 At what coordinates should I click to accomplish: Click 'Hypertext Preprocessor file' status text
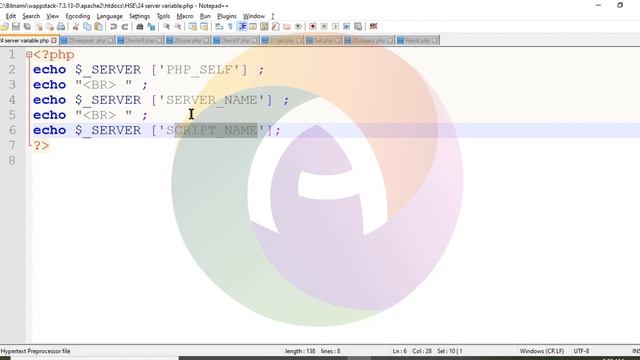[36, 351]
